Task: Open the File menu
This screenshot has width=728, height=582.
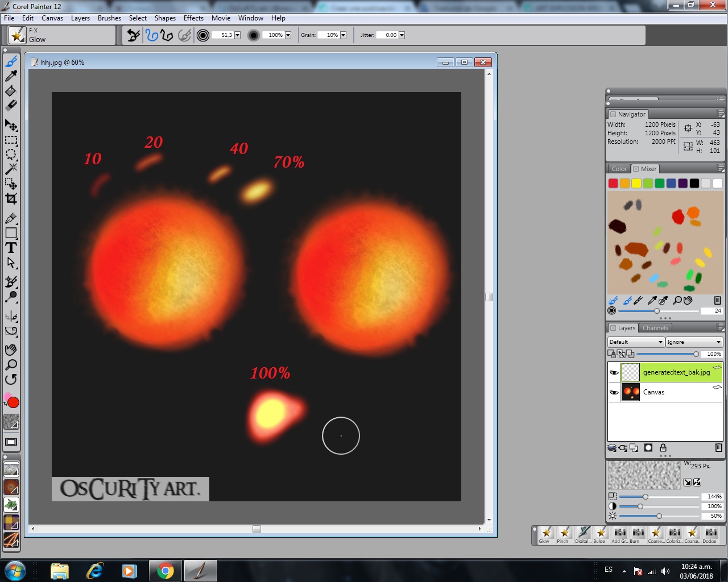Action: [9, 18]
